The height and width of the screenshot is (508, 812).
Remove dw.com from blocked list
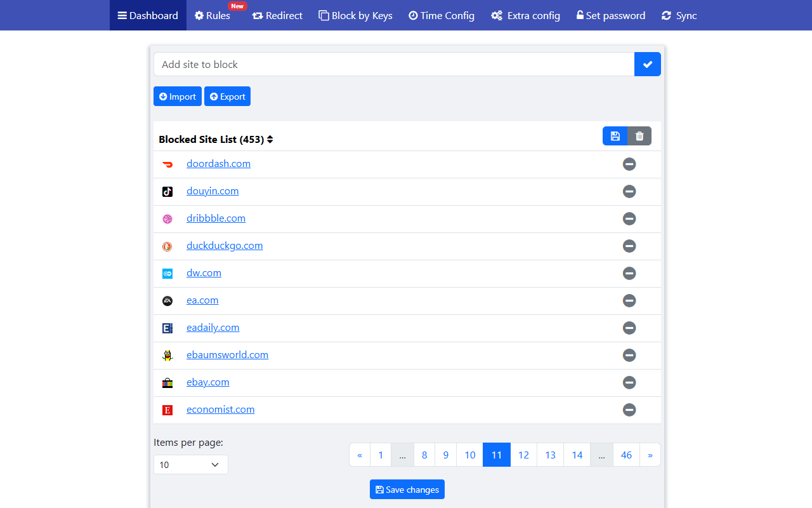click(629, 273)
